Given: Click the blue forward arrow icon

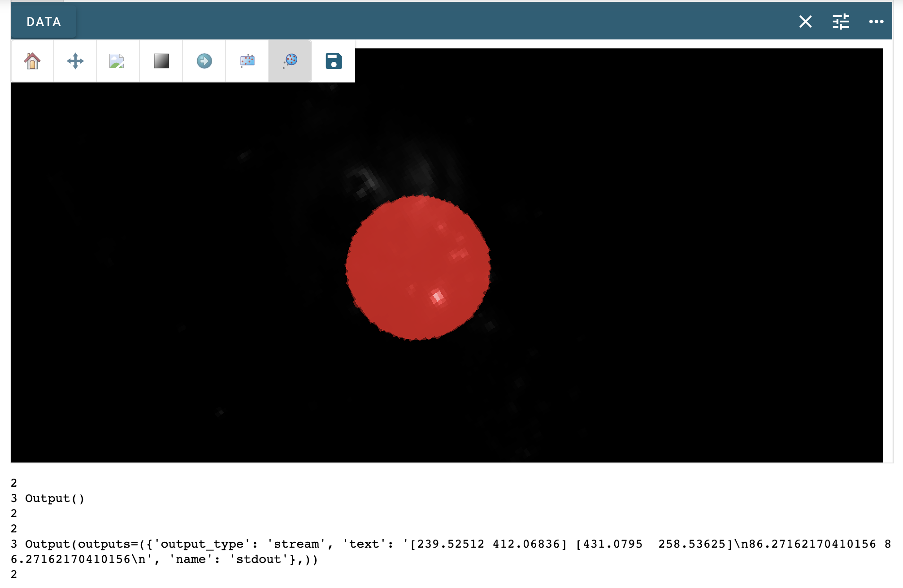Looking at the screenshot, I should 204,61.
